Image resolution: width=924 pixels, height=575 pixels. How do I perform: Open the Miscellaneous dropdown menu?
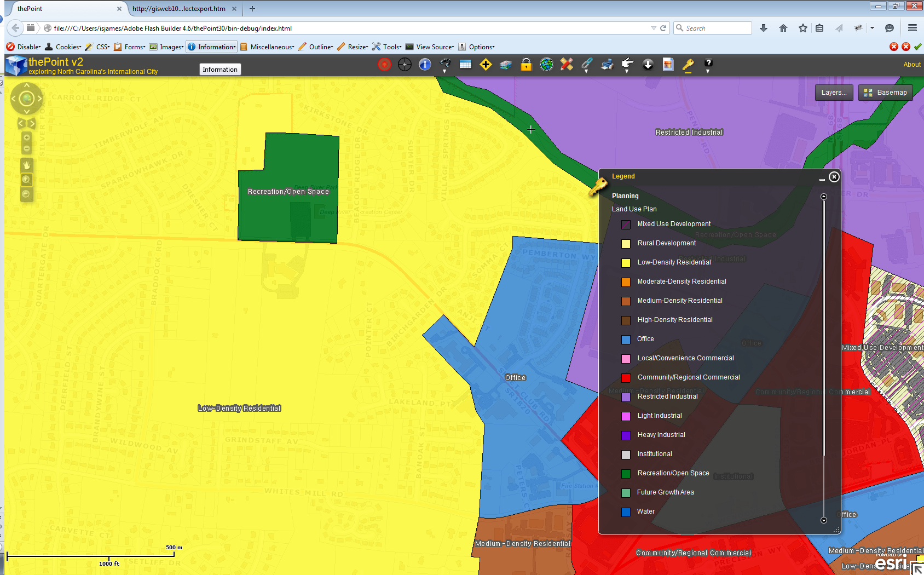click(x=267, y=47)
